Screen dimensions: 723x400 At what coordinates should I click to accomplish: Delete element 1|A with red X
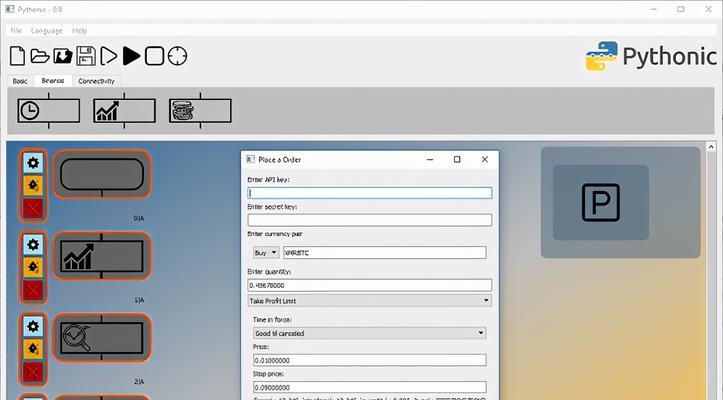tap(33, 290)
